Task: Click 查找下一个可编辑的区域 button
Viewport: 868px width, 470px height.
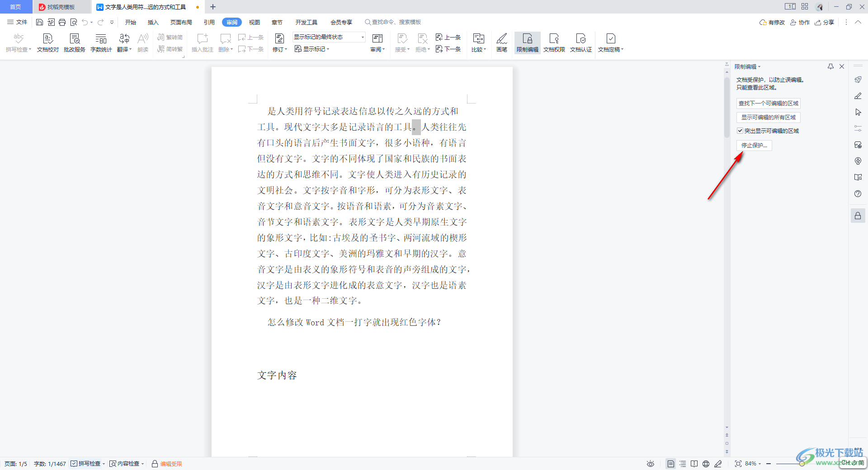Action: [769, 103]
